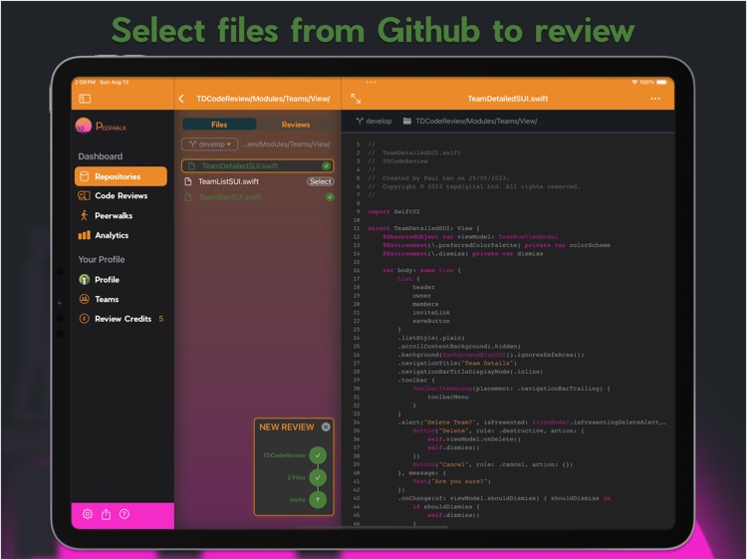Deselect TeamDetailedSUI.swift green checkmark
This screenshot has width=747, height=560.
(327, 165)
